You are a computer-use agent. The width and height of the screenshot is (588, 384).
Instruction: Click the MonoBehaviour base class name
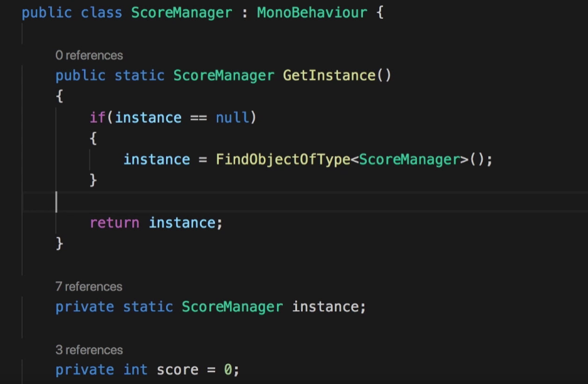tap(312, 13)
